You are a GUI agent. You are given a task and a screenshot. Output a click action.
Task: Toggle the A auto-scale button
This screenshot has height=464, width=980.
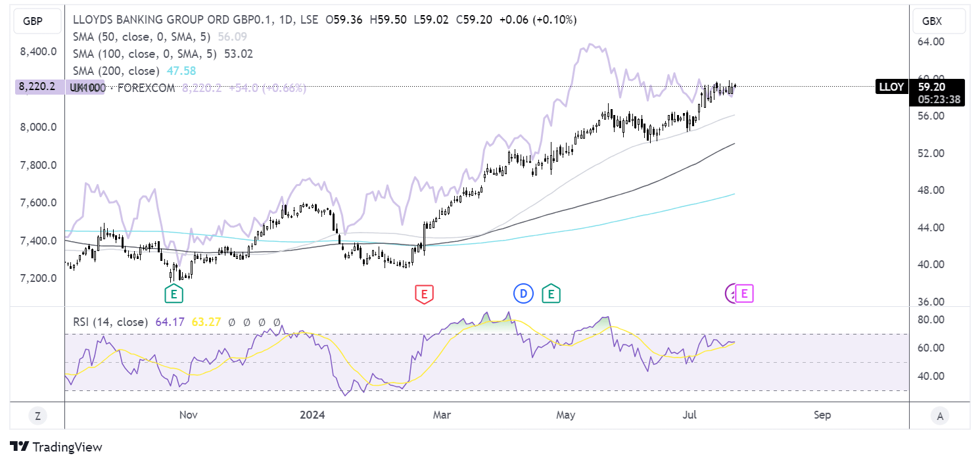point(940,415)
